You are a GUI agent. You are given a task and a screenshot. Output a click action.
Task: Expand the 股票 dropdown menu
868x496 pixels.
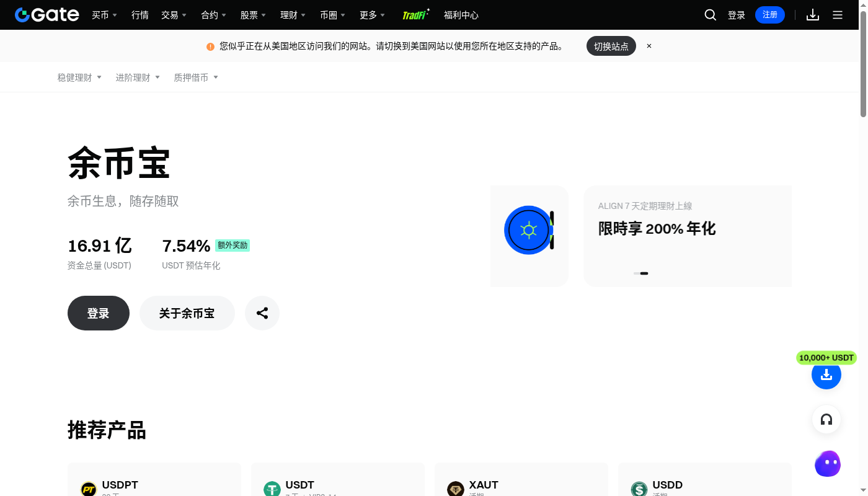pos(253,15)
